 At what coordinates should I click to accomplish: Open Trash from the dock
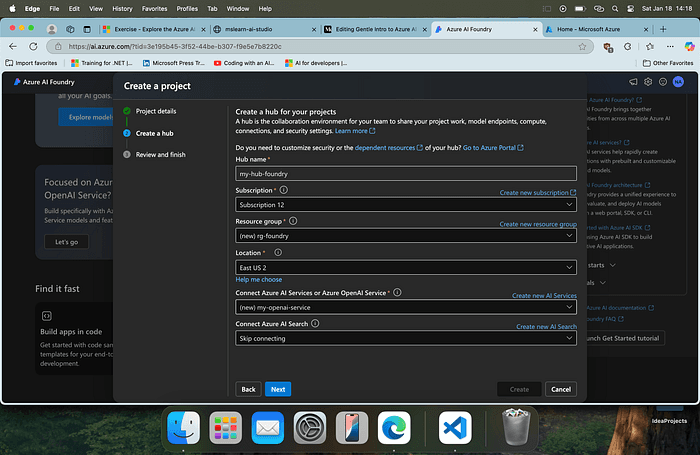[516, 427]
